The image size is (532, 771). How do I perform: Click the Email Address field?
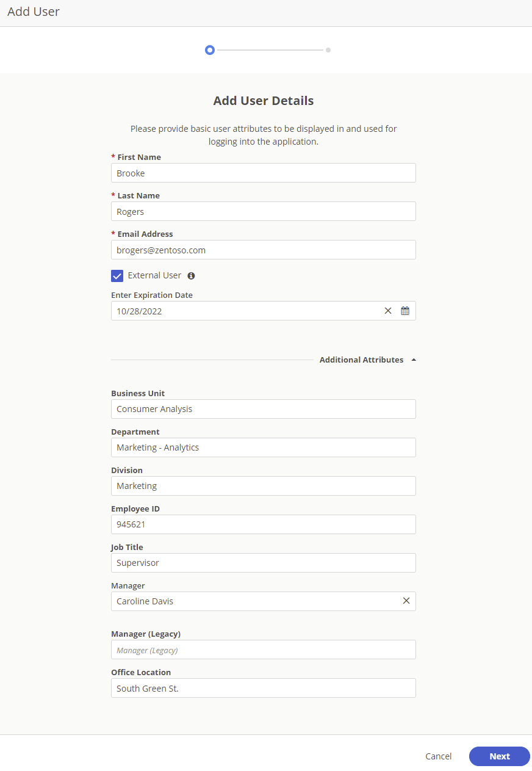[263, 250]
